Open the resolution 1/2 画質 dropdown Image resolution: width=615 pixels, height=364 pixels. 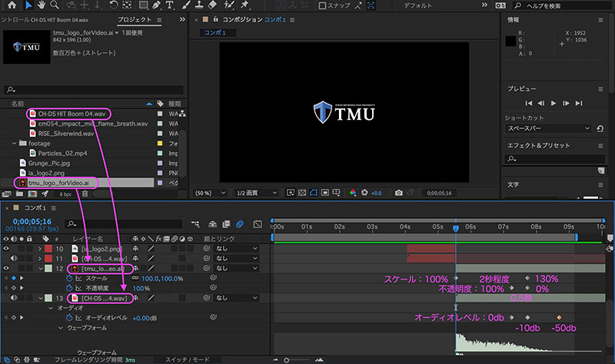tap(256, 193)
